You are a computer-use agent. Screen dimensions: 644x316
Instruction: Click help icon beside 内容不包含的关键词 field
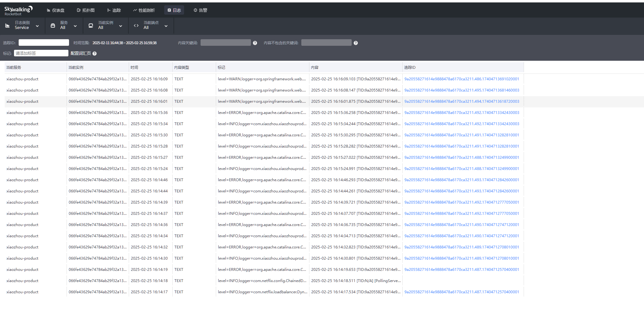(356, 43)
